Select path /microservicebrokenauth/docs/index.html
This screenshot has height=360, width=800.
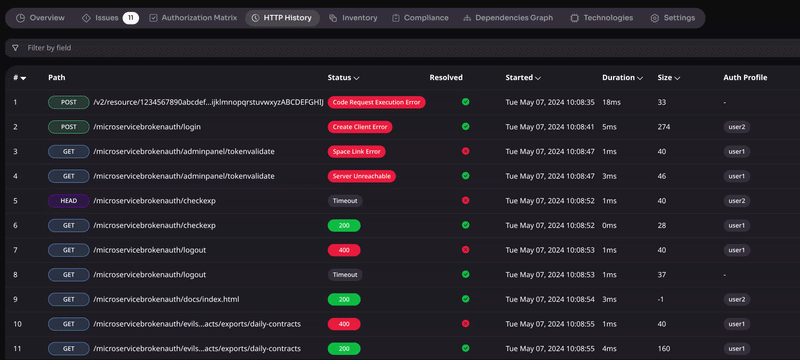(166, 299)
